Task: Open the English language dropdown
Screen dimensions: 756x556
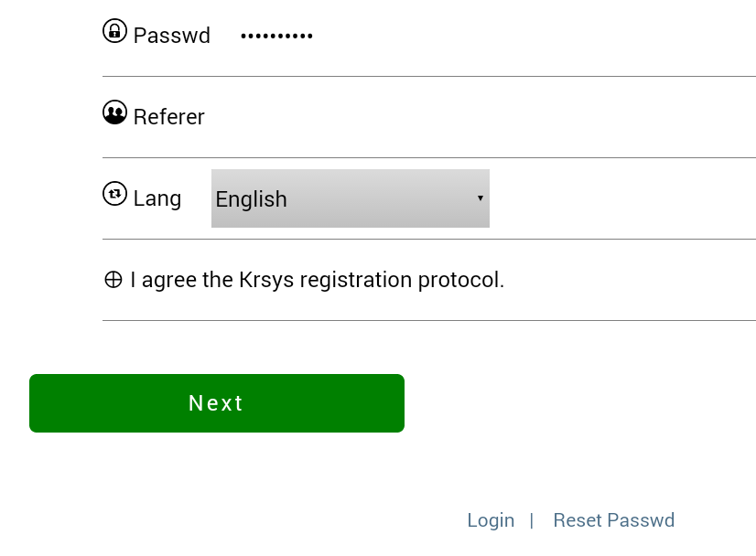Action: [x=350, y=198]
